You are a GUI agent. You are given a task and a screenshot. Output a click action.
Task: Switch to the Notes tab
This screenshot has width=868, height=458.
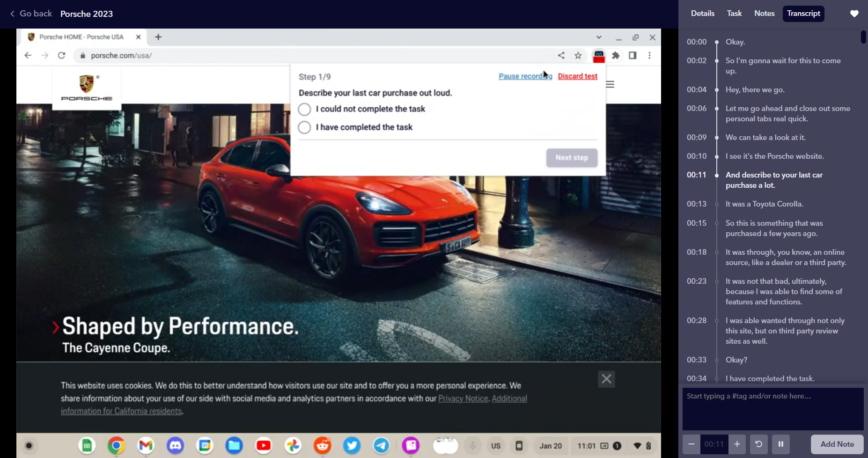click(764, 14)
